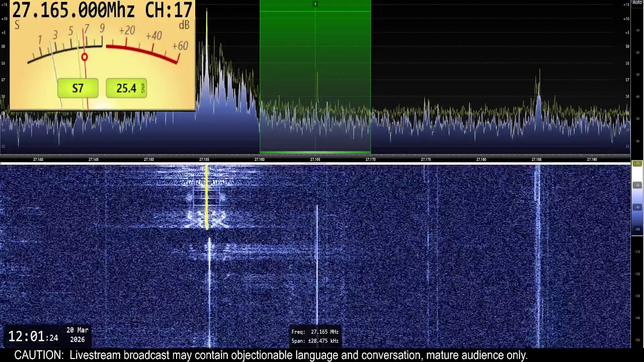The height and width of the screenshot is (362, 644).
Task: Click the CH:17 channel indicator
Action: point(169,10)
